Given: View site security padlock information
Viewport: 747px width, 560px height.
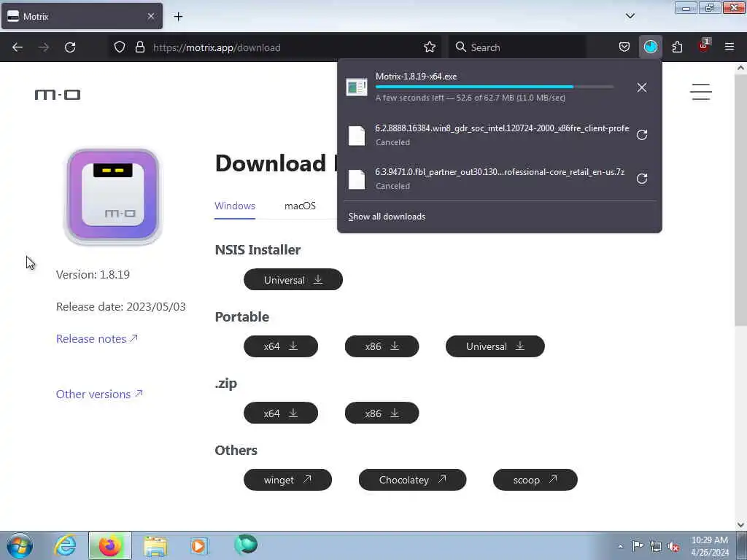Looking at the screenshot, I should [139, 47].
